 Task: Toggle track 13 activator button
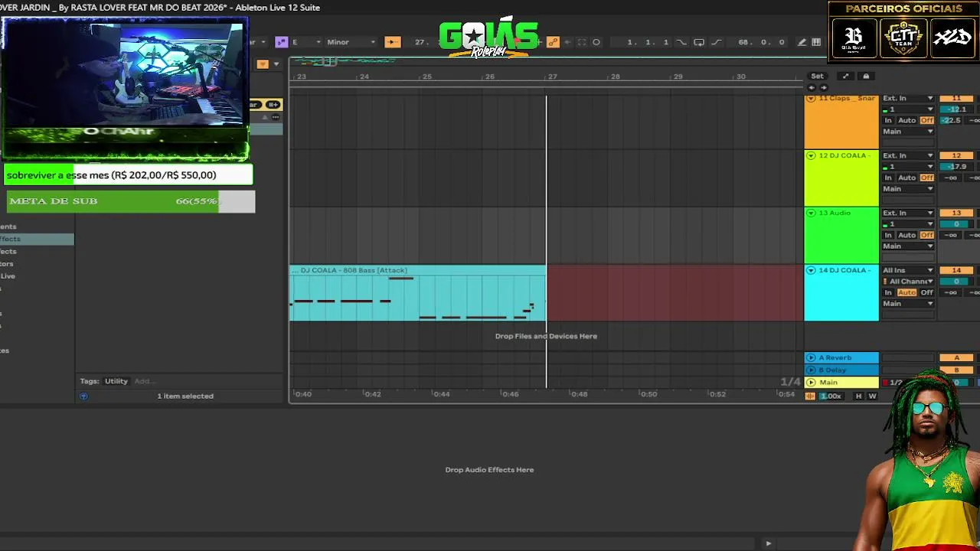click(956, 213)
